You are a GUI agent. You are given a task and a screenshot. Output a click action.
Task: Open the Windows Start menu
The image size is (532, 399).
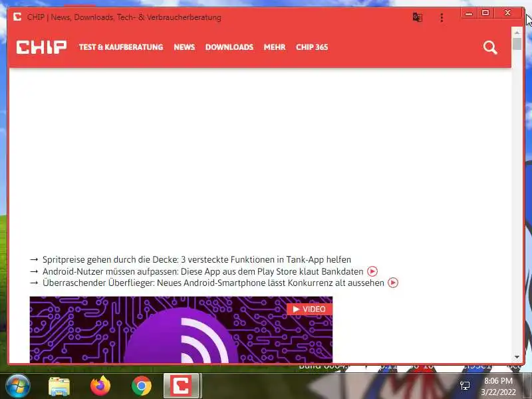[18, 386]
